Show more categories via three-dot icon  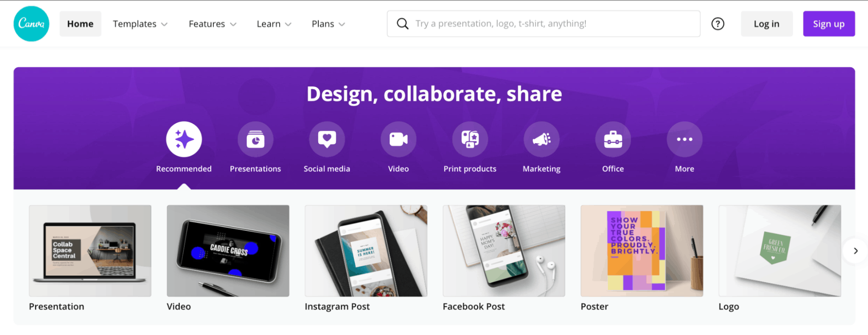click(684, 139)
